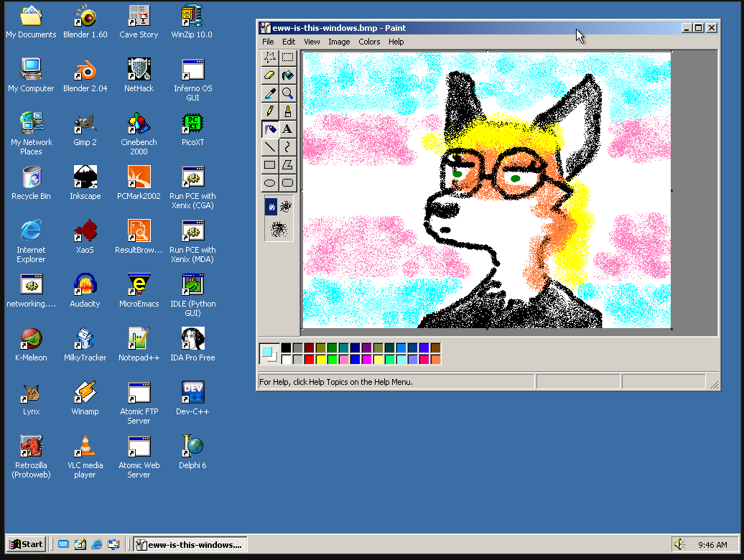This screenshot has height=560, width=744.
Task: Select the Ellipse tool
Action: point(270,183)
